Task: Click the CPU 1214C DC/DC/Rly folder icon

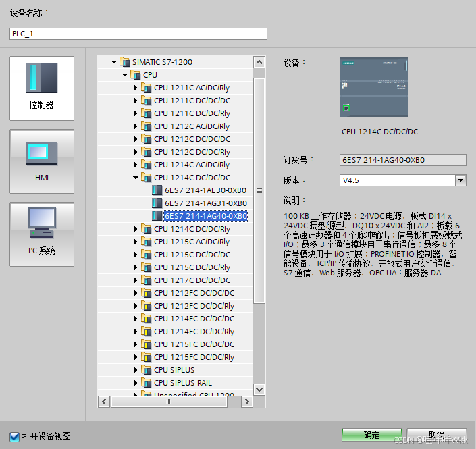Action: click(147, 229)
